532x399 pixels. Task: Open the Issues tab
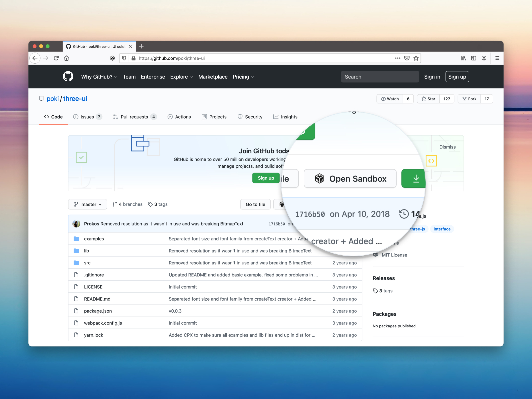[x=88, y=117]
